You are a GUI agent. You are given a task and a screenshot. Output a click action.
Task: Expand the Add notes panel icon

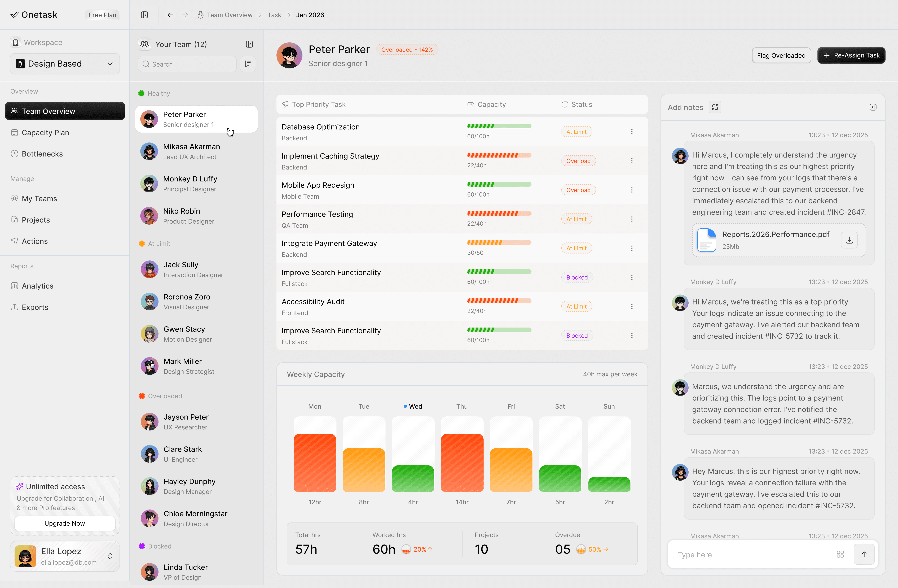715,107
